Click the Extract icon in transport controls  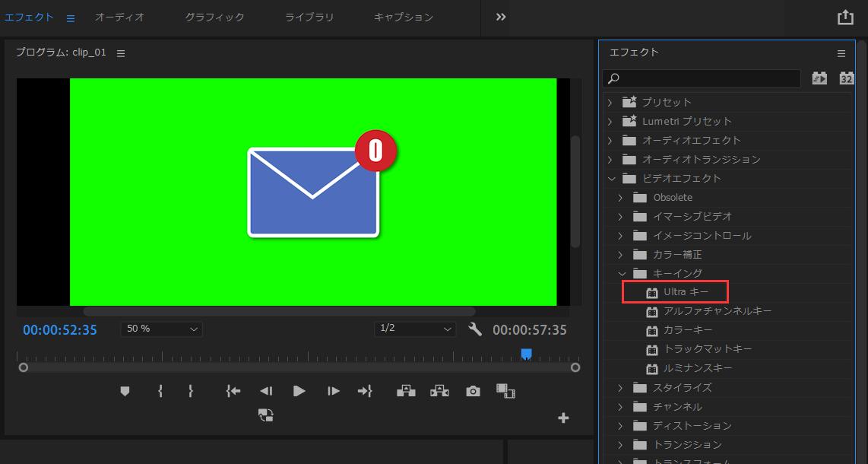click(439, 391)
